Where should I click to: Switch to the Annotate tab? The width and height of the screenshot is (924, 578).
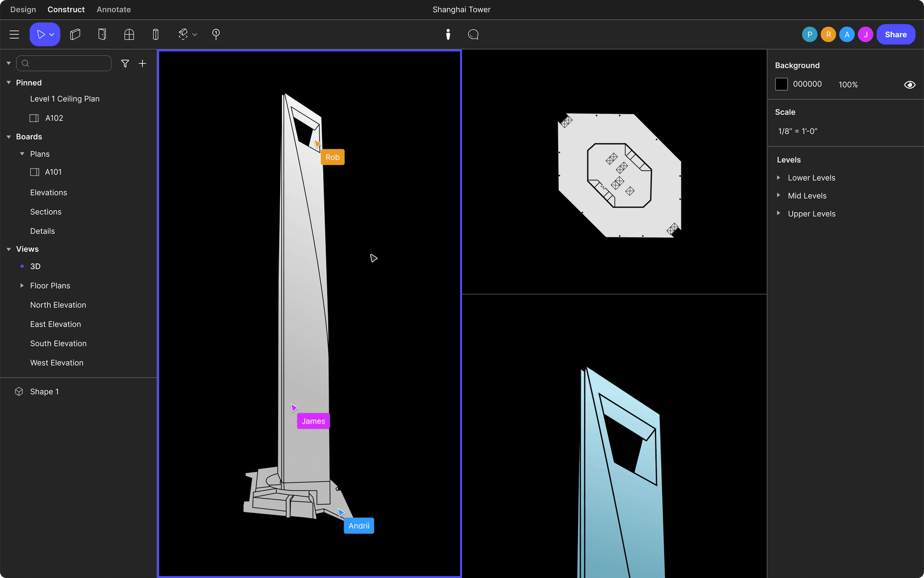(114, 10)
